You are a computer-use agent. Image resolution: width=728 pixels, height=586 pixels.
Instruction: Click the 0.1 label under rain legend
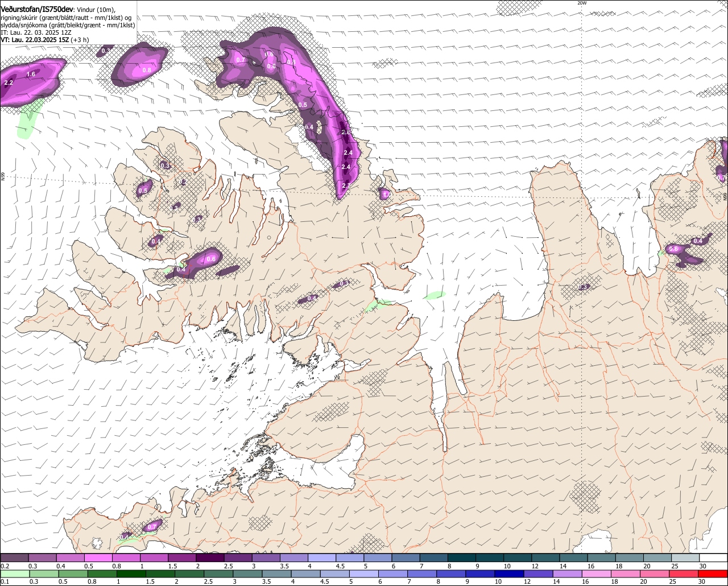[5, 581]
